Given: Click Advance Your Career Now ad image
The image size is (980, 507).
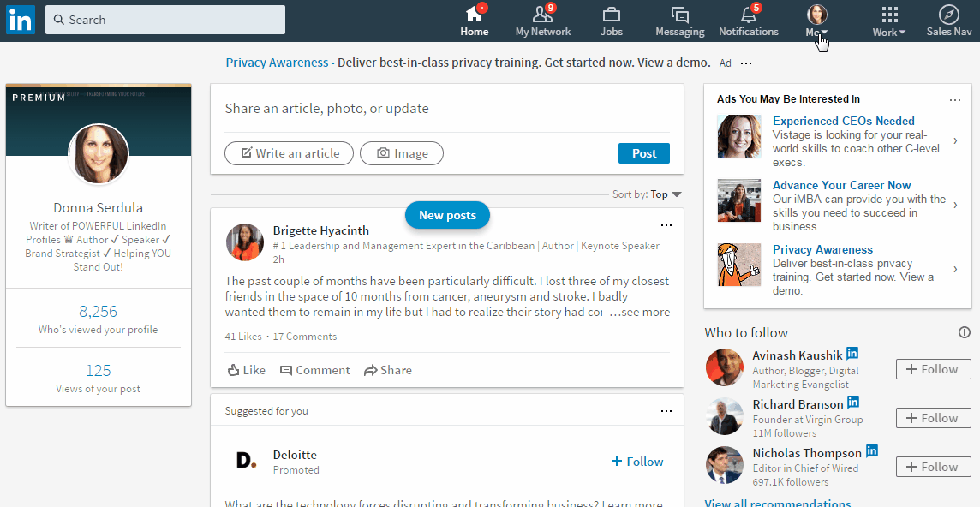Looking at the screenshot, I should click(x=738, y=200).
